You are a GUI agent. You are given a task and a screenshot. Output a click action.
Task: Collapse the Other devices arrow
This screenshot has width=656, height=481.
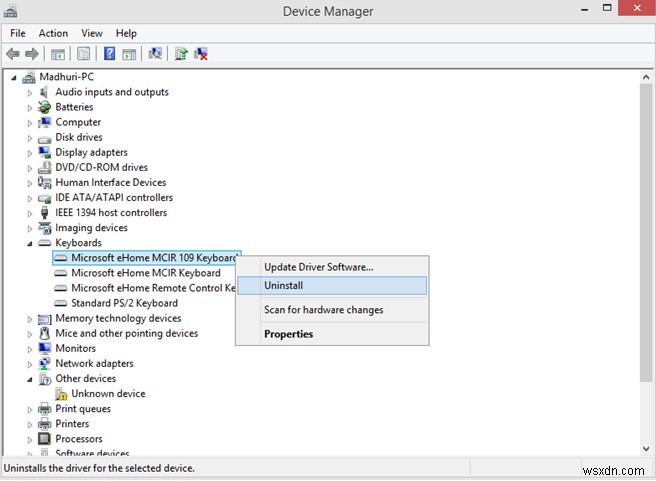[30, 379]
